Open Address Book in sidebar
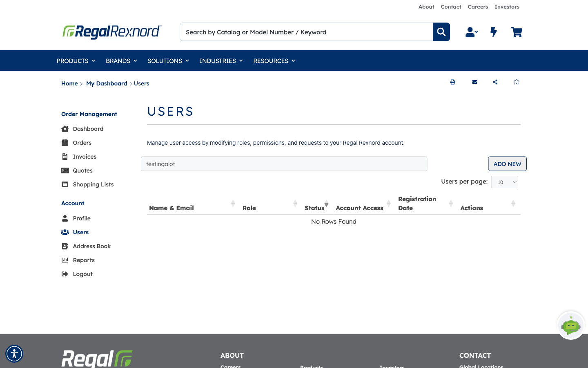 point(86,246)
